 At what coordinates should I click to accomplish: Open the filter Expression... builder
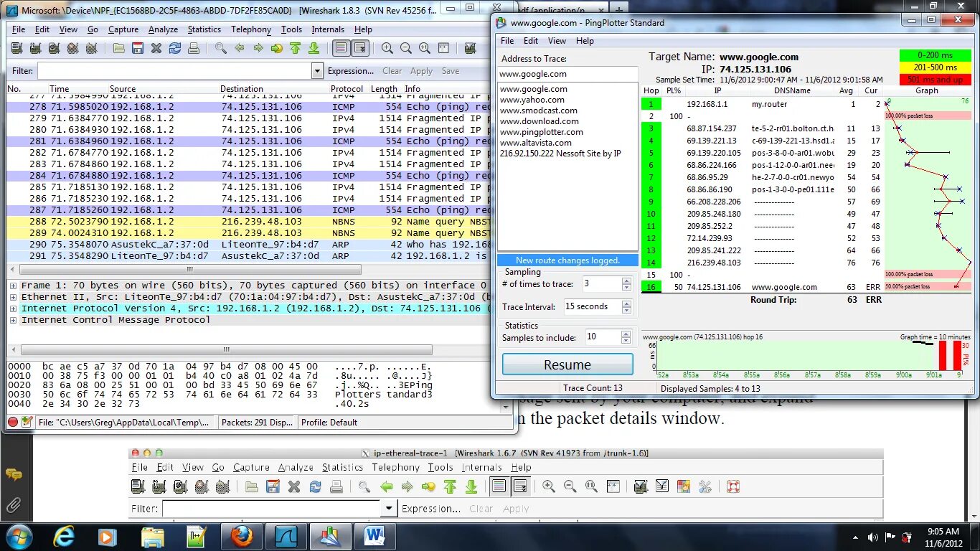click(x=351, y=71)
